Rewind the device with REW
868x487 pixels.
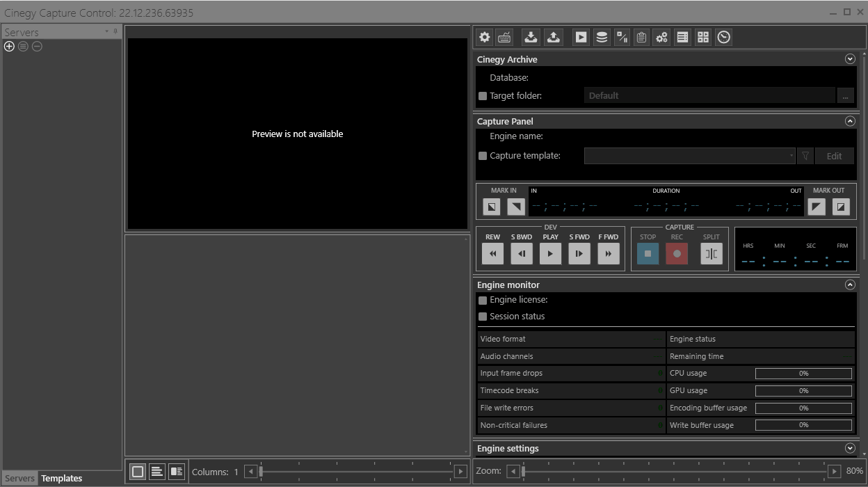click(x=492, y=254)
